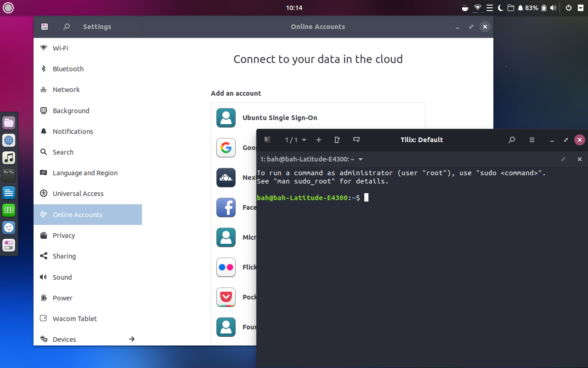Click the Flickr account icon
The image size is (588, 368).
[x=226, y=267]
